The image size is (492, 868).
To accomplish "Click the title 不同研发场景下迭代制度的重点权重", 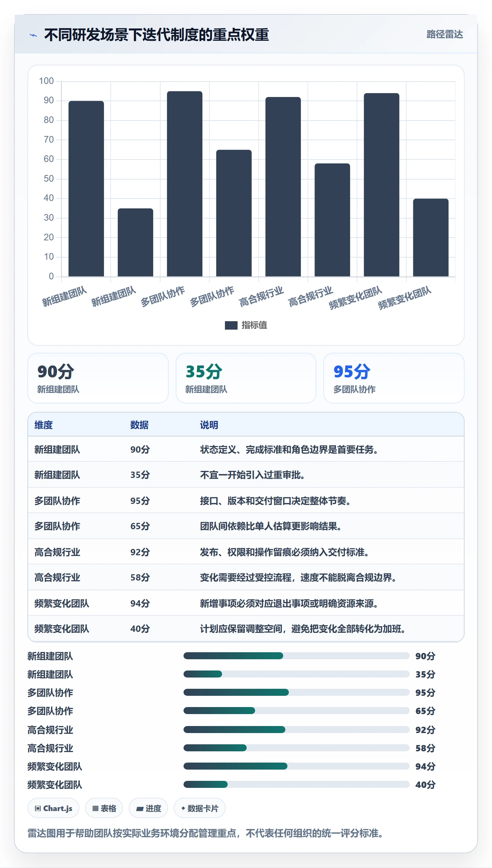I will [156, 35].
